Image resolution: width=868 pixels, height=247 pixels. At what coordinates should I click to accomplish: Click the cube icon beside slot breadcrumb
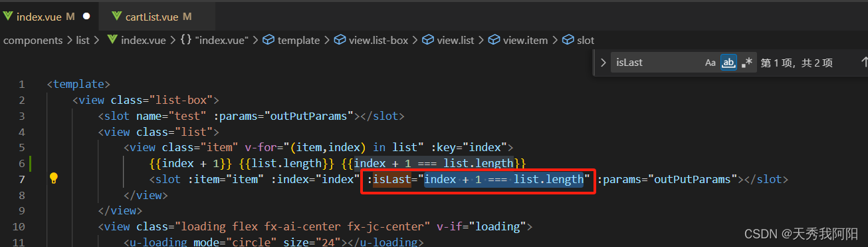pos(568,40)
